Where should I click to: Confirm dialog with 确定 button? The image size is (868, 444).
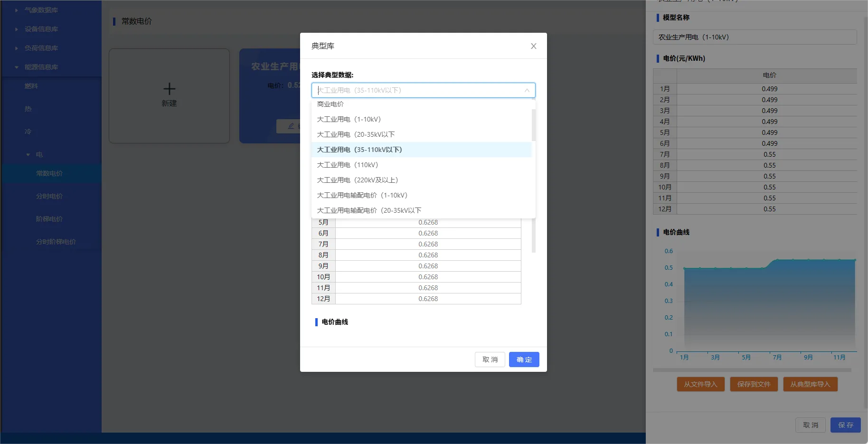(524, 359)
